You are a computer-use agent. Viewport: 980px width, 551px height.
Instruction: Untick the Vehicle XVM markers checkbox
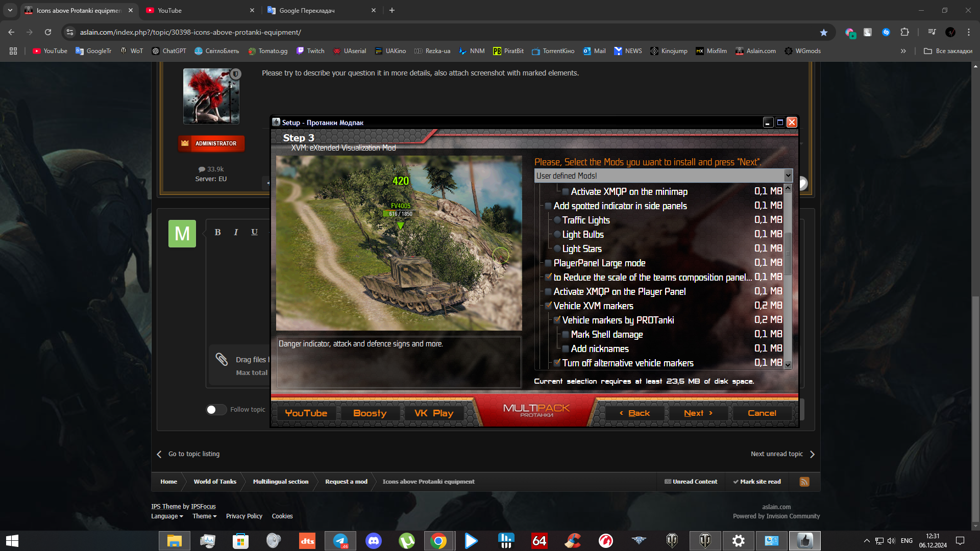coord(548,306)
